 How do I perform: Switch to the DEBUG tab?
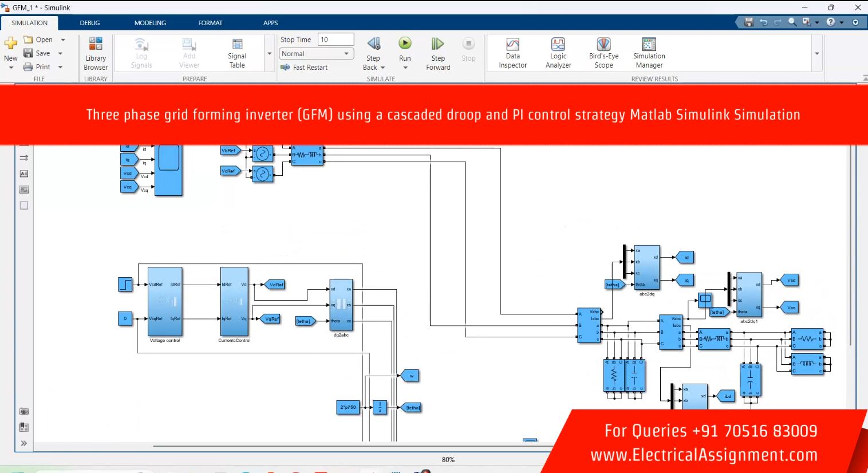pos(90,23)
